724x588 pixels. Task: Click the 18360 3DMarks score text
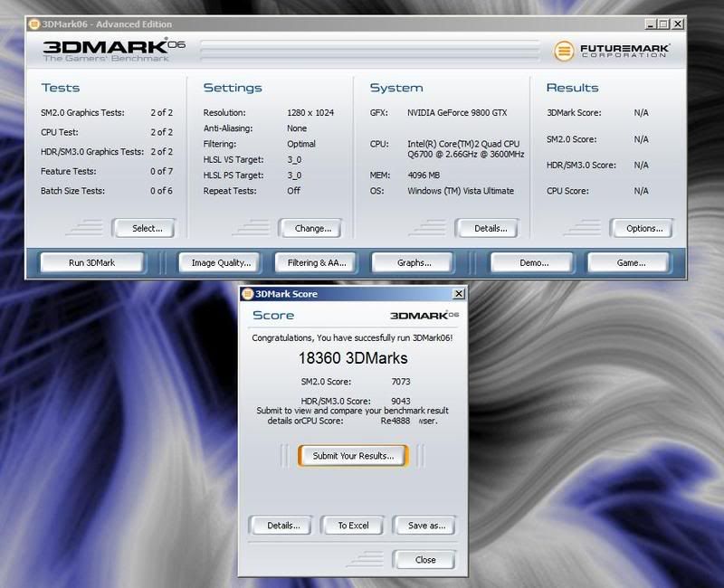pyautogui.click(x=353, y=358)
